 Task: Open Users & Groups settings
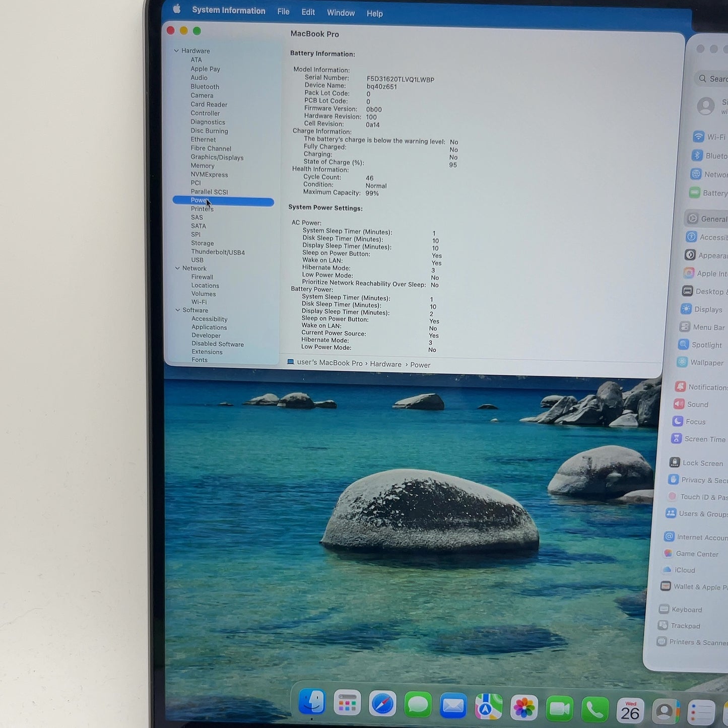(x=696, y=514)
